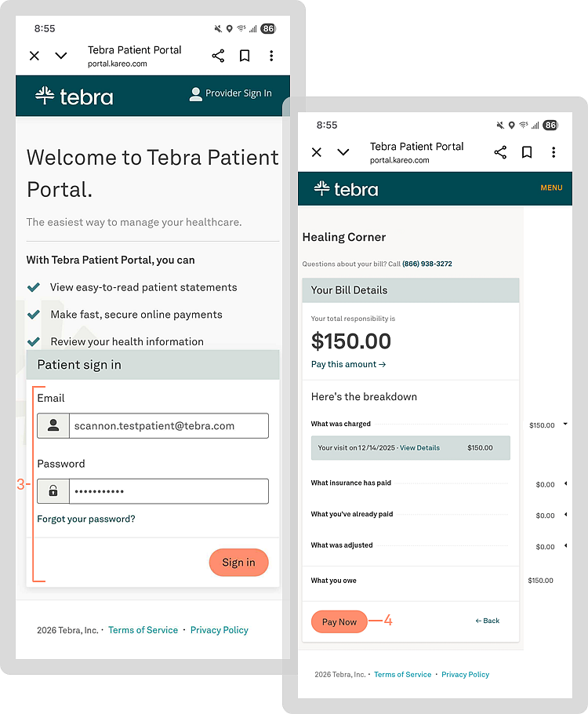Expand the tab switcher chevron next to the X
The width and height of the screenshot is (588, 714).
coord(60,56)
